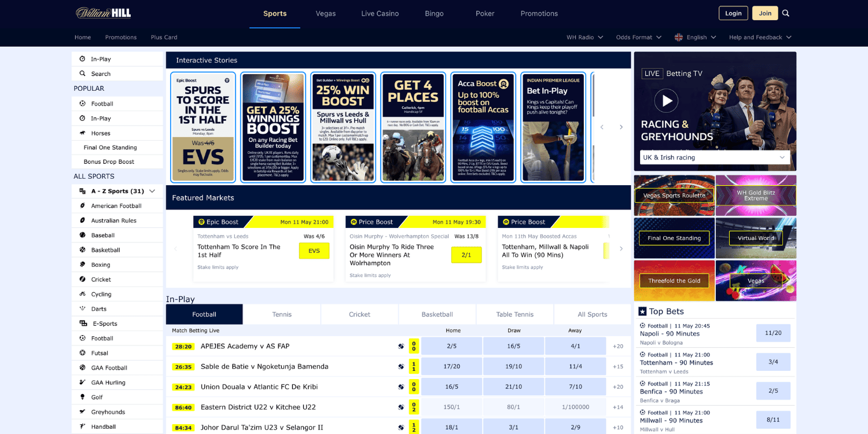Image resolution: width=868 pixels, height=434 pixels.
Task: Click the Join button
Action: click(x=765, y=13)
